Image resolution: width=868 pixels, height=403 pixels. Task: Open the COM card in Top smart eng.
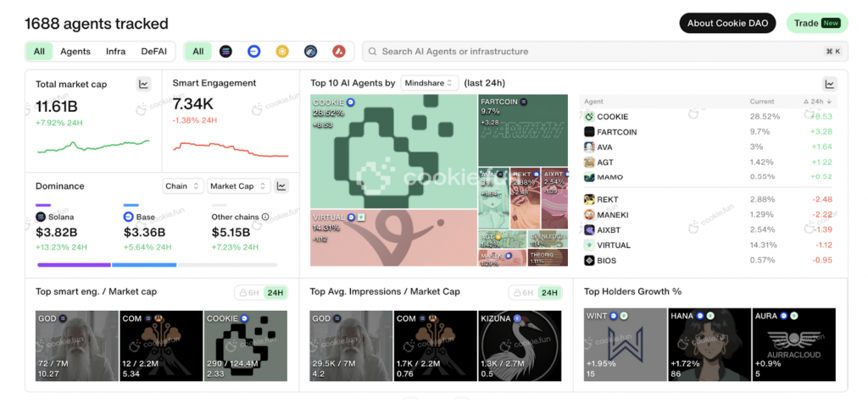pyautogui.click(x=161, y=345)
